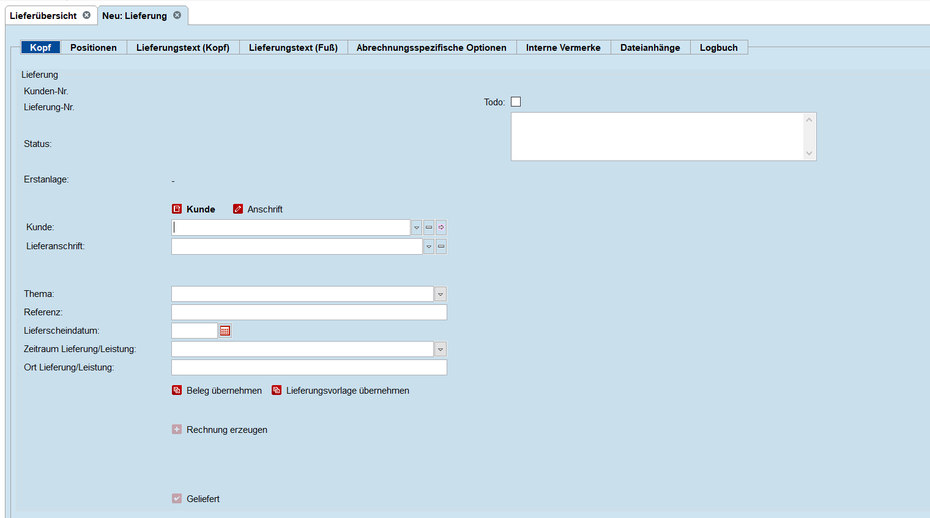Open the Lieferungstext (Fuß) tab

(293, 47)
